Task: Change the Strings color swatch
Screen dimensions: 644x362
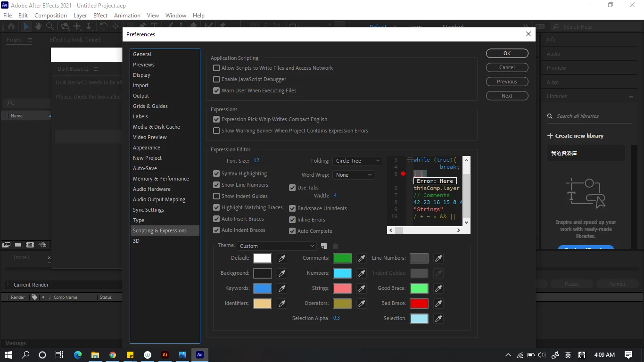Action: [342, 288]
